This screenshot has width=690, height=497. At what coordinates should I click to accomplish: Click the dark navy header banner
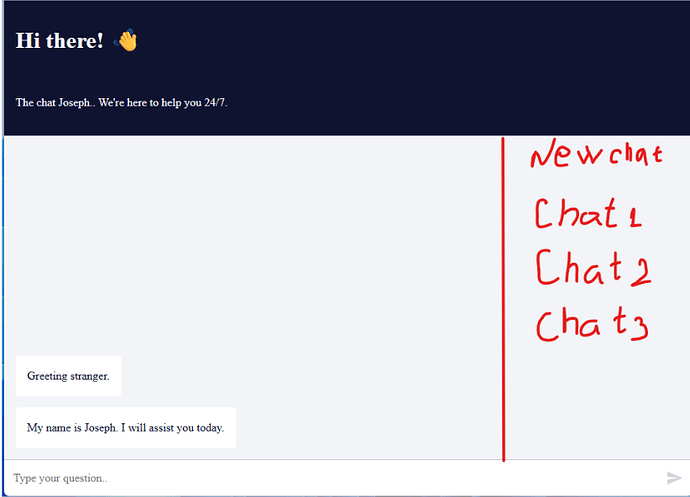pos(347,68)
